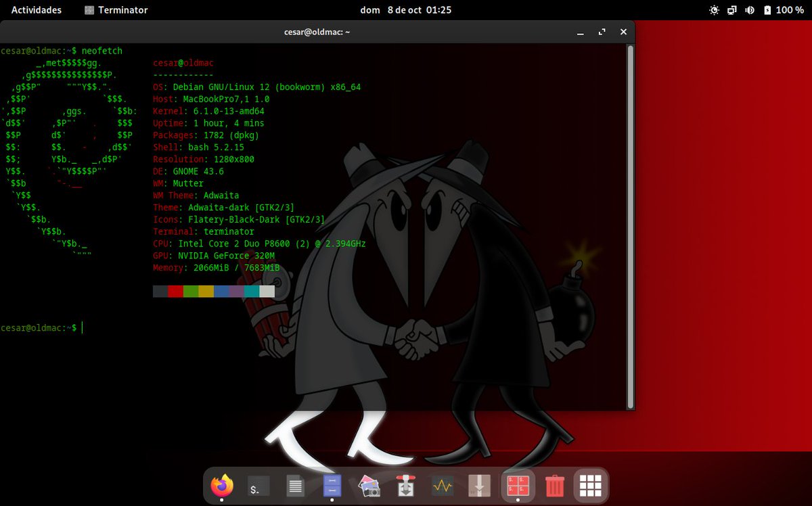
Task: Close the Terminator window
Action: click(x=624, y=32)
